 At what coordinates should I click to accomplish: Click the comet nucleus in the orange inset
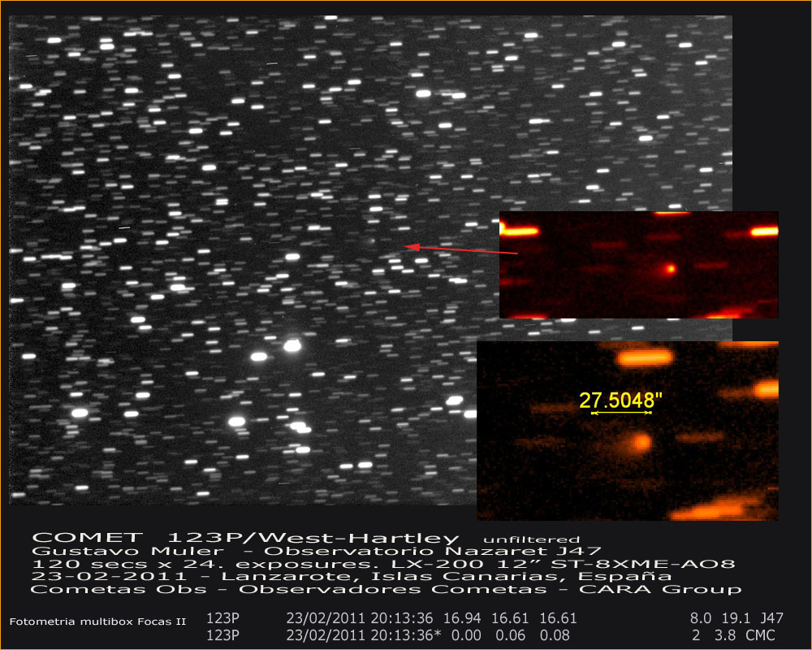641,442
